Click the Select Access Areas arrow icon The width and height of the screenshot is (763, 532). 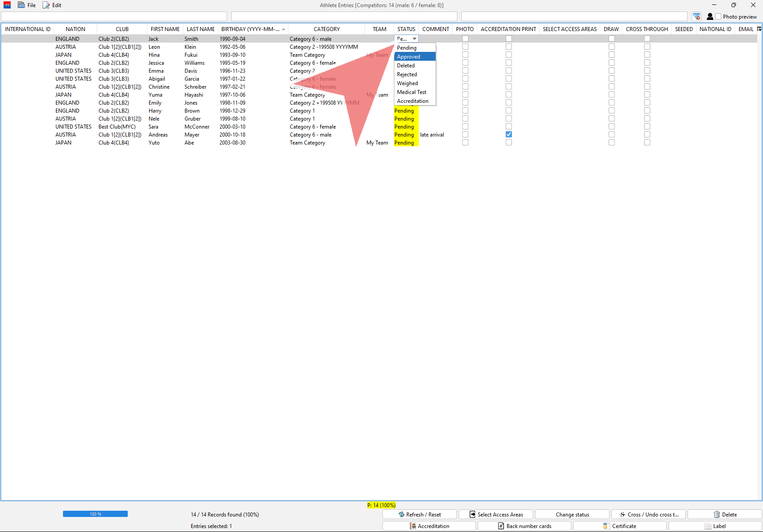(472, 515)
